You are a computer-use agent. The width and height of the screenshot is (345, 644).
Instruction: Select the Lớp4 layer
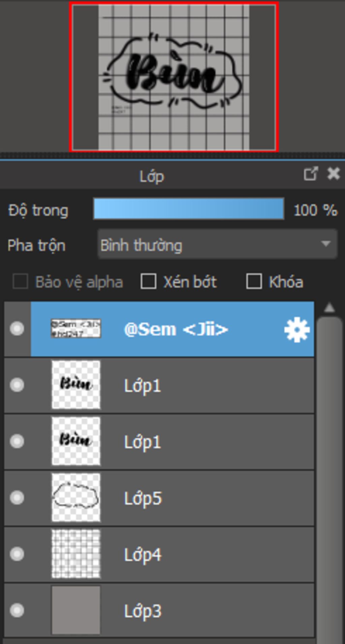click(x=202, y=554)
